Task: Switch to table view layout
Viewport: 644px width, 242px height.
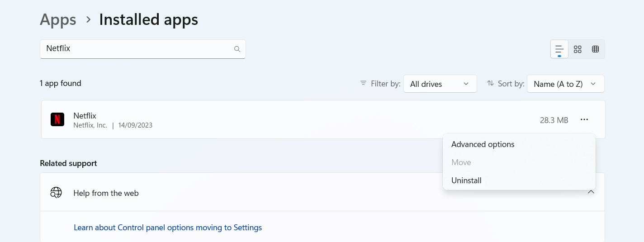Action: pos(596,49)
